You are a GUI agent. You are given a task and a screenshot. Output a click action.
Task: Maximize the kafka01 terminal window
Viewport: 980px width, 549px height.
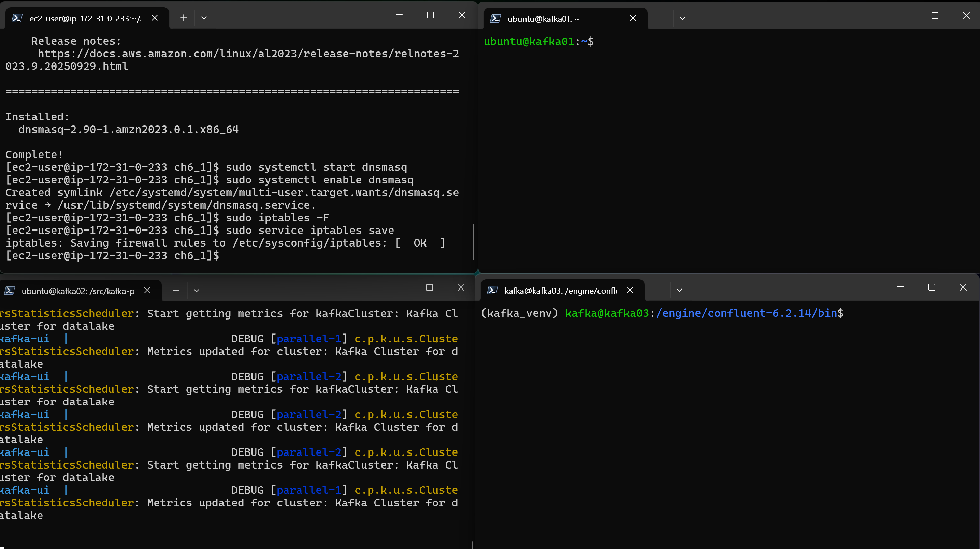click(x=934, y=16)
